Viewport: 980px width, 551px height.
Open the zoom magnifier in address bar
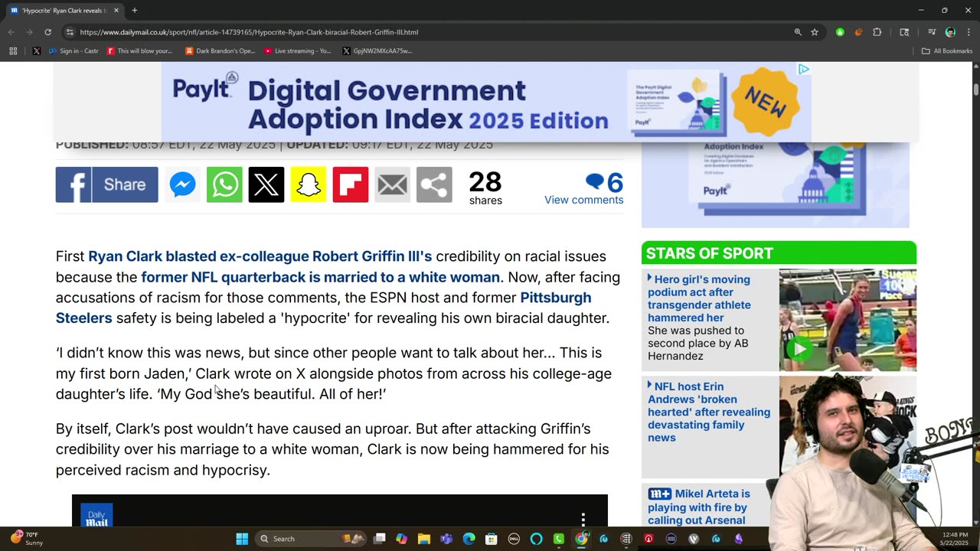(x=798, y=32)
